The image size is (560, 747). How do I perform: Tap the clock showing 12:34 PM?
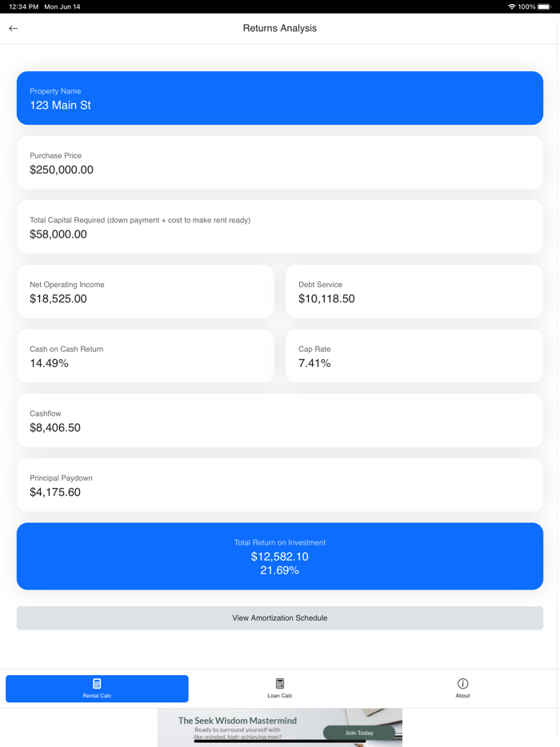click(x=19, y=5)
